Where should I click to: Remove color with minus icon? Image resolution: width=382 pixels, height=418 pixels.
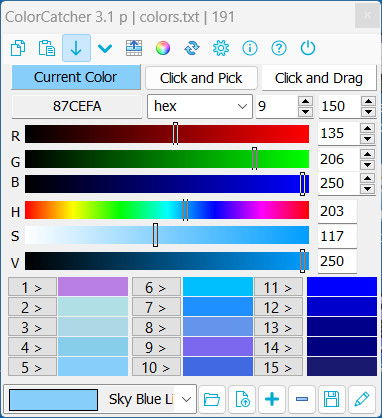[x=302, y=399]
